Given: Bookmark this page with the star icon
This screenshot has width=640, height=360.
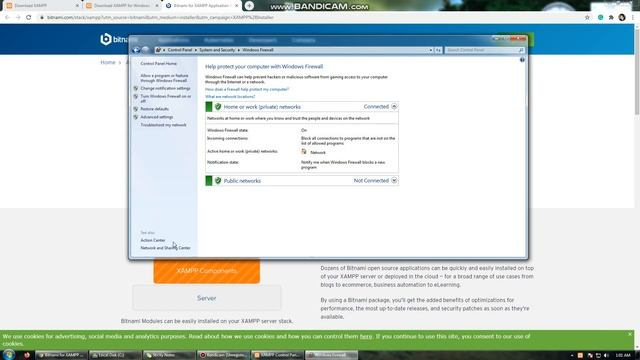Looking at the screenshot, I should click(x=587, y=18).
